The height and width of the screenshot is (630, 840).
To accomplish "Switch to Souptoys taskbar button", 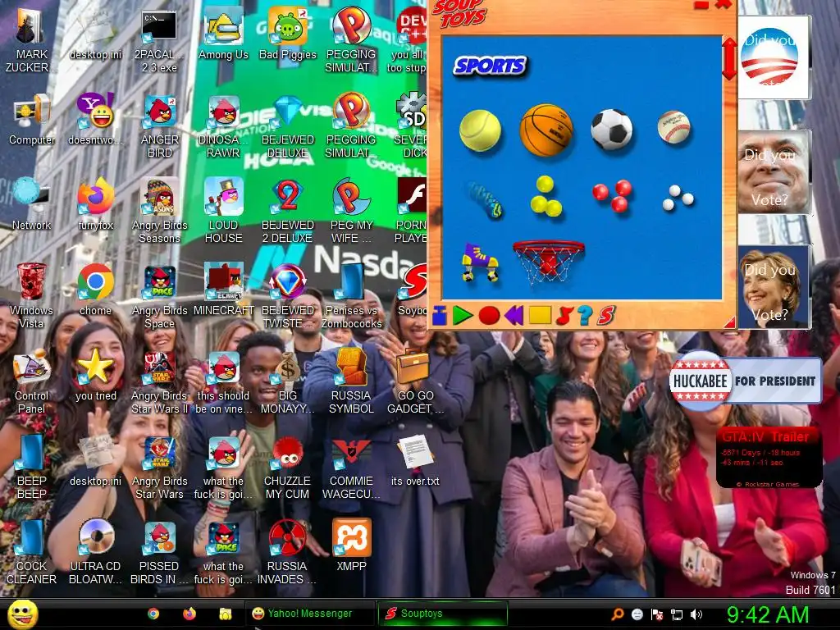I will [x=442, y=614].
